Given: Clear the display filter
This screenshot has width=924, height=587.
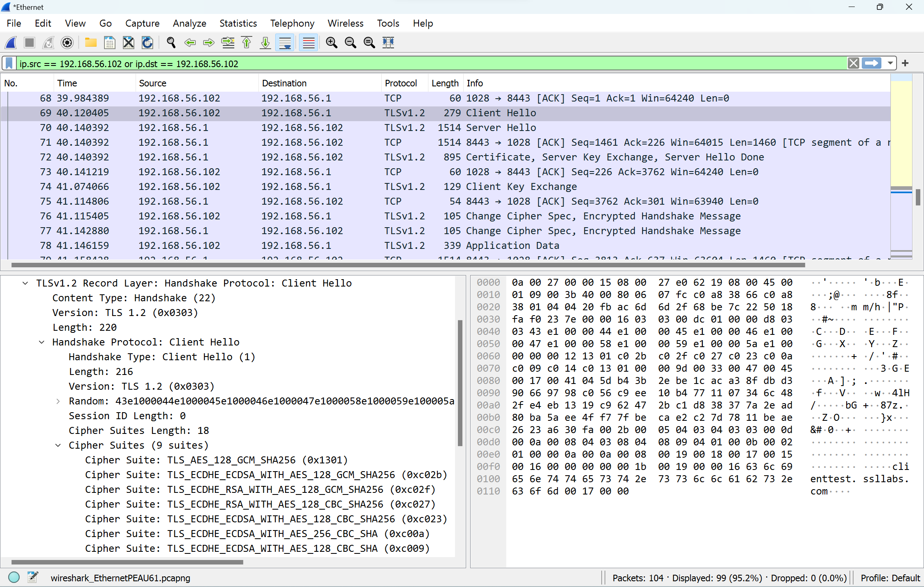Looking at the screenshot, I should click(854, 63).
